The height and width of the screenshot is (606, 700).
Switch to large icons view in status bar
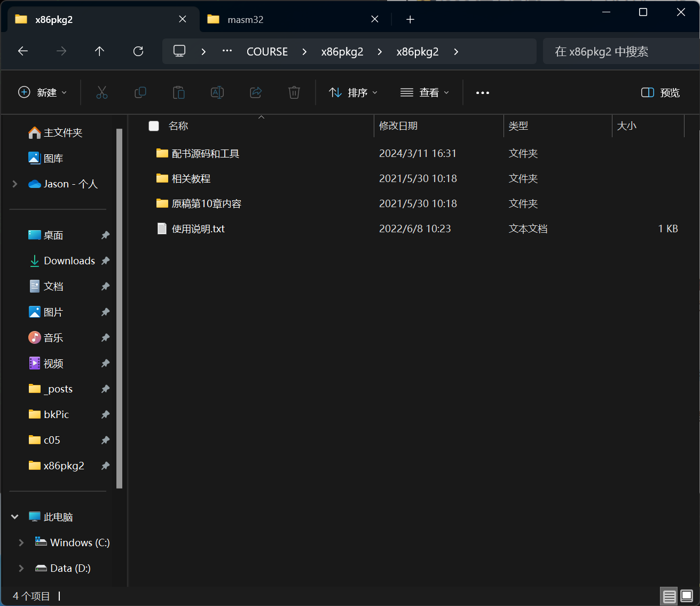pyautogui.click(x=687, y=596)
